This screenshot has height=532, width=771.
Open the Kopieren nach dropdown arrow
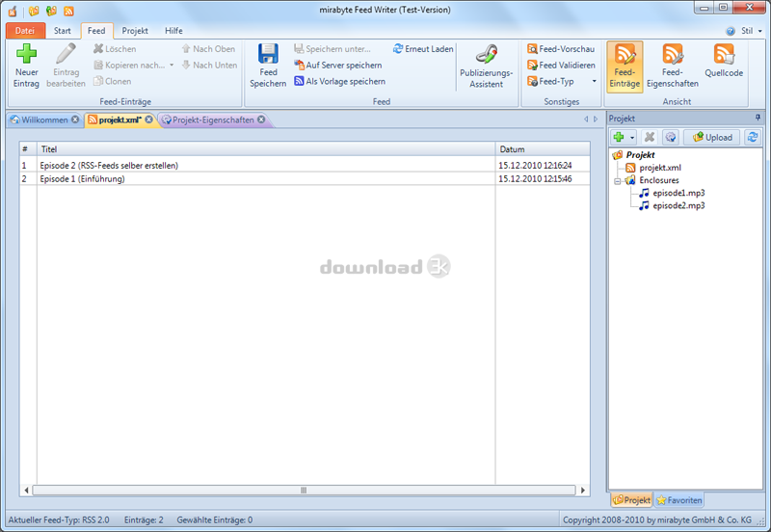coord(172,65)
